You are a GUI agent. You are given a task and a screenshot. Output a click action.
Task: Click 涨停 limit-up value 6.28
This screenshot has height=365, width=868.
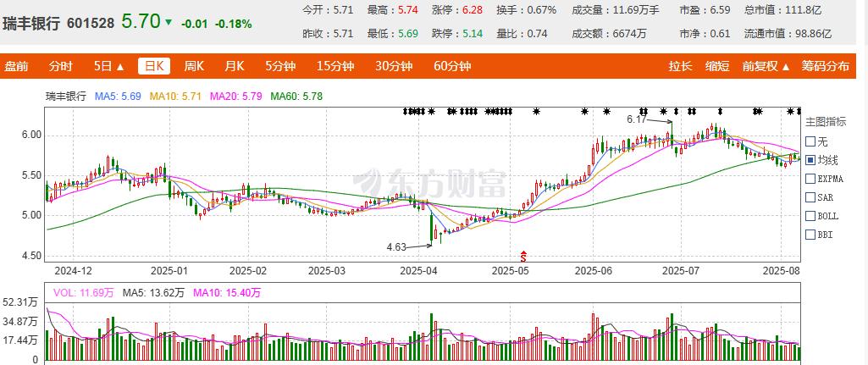coord(473,9)
